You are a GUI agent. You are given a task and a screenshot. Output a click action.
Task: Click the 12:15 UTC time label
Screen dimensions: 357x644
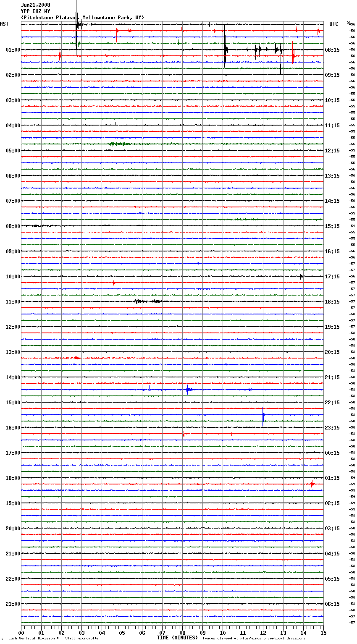click(x=332, y=150)
